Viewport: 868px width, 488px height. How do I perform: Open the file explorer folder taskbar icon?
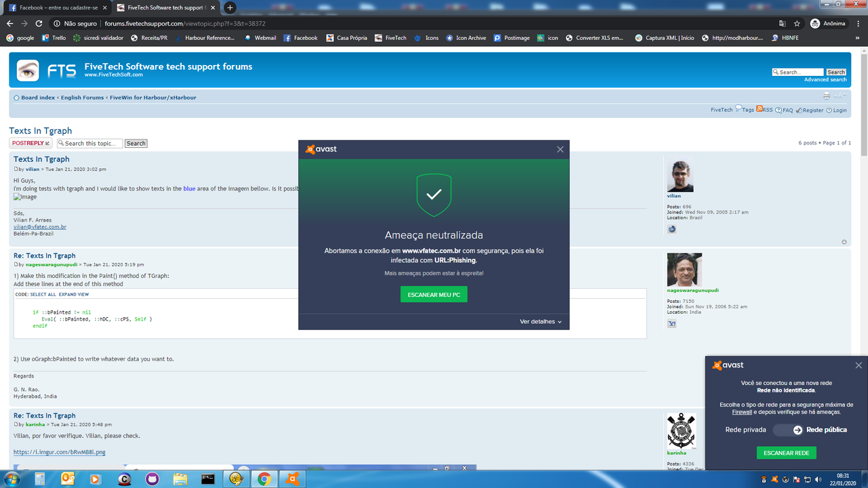pyautogui.click(x=180, y=479)
